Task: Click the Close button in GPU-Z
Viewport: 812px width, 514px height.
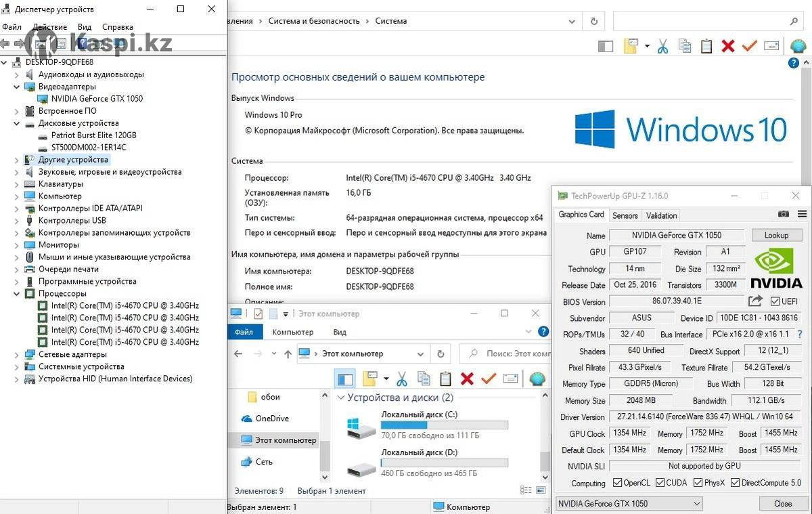Action: 784,504
